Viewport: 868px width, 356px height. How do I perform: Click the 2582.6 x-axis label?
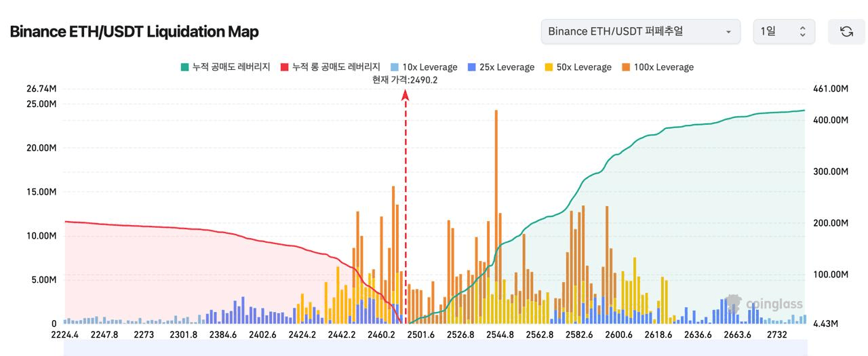579,334
